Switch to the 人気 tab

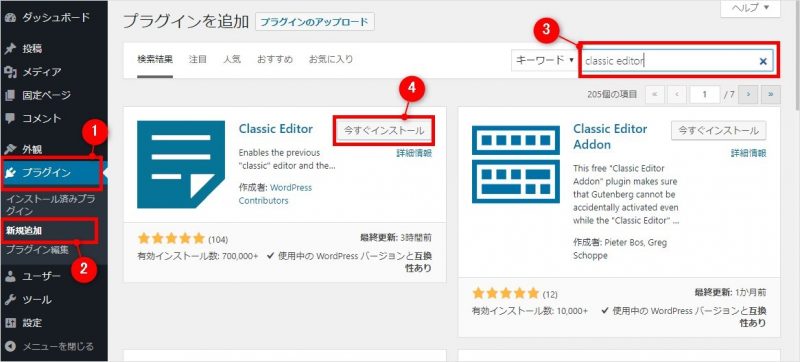(x=232, y=59)
